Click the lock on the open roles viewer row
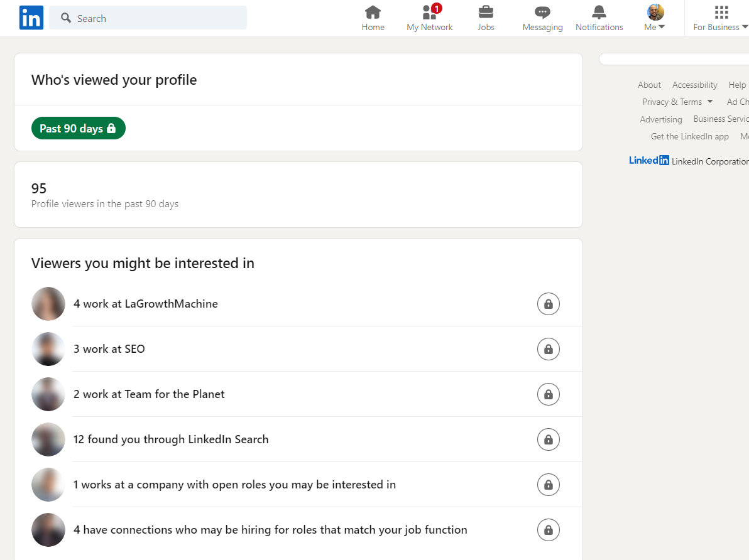Image resolution: width=749 pixels, height=560 pixels. (x=548, y=485)
